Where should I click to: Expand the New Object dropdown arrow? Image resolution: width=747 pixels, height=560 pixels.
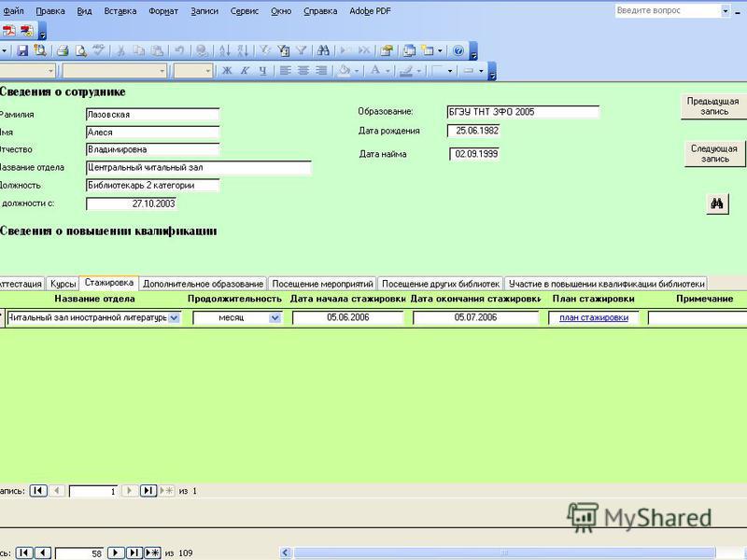440,50
